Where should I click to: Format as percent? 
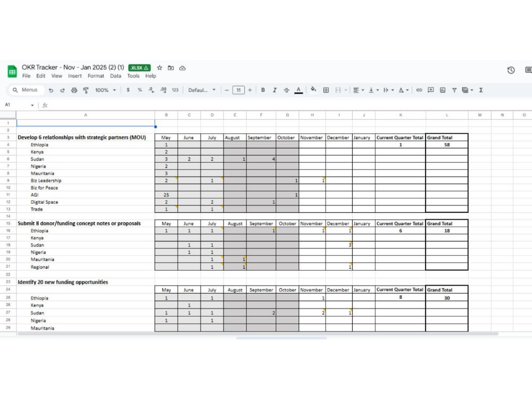coord(139,90)
